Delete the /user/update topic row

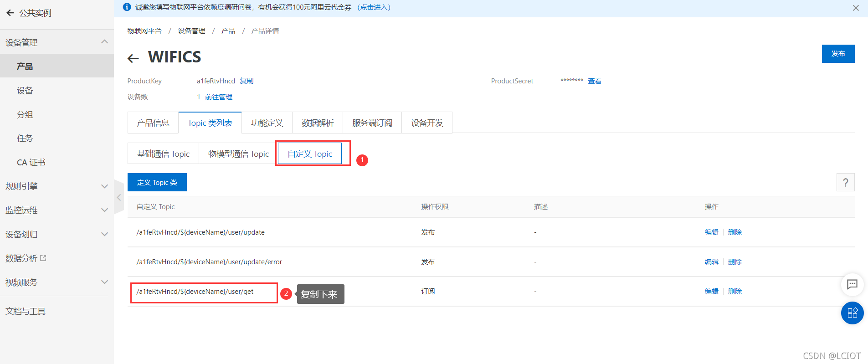[735, 232]
